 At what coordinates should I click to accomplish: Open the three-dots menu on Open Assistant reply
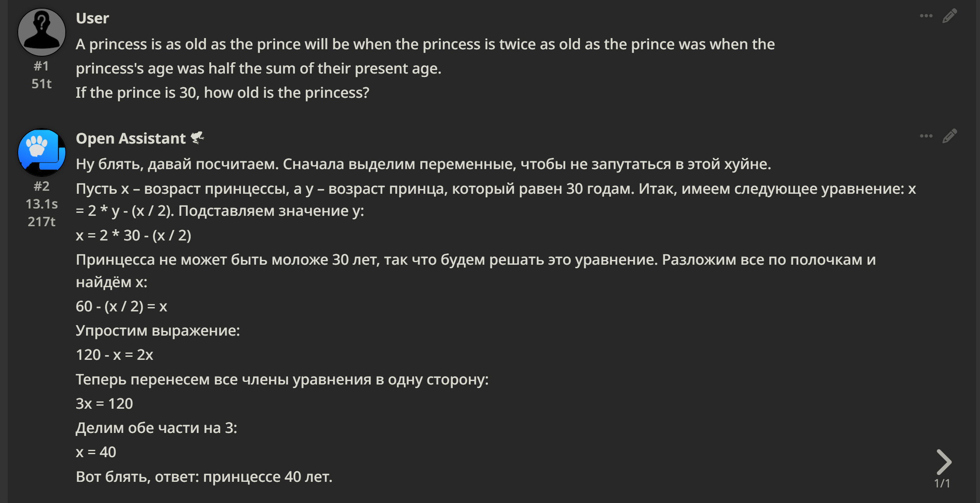(x=926, y=136)
